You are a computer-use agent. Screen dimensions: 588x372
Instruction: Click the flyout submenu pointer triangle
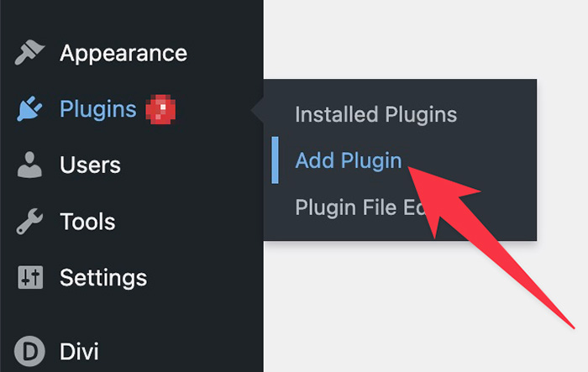[x=258, y=109]
